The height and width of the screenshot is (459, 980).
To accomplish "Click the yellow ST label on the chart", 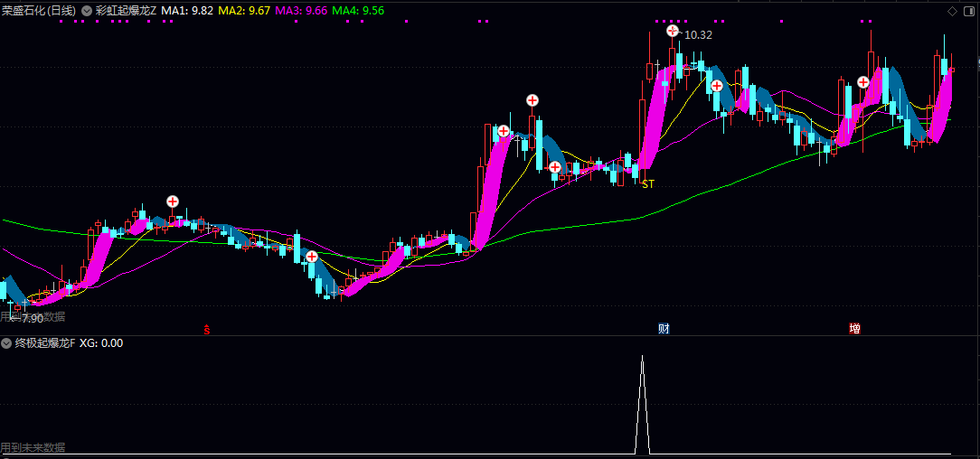I will [648, 184].
